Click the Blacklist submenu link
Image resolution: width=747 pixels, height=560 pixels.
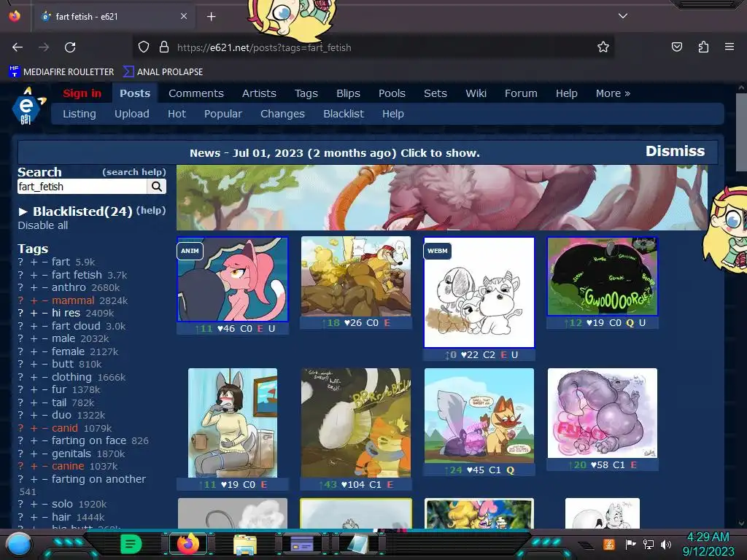point(344,114)
